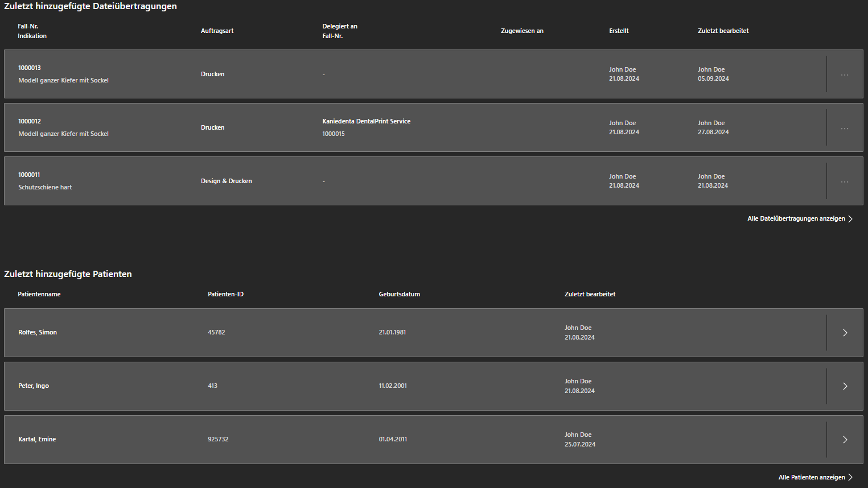Click the Erstellt column header
This screenshot has width=868, height=488.
(x=619, y=31)
